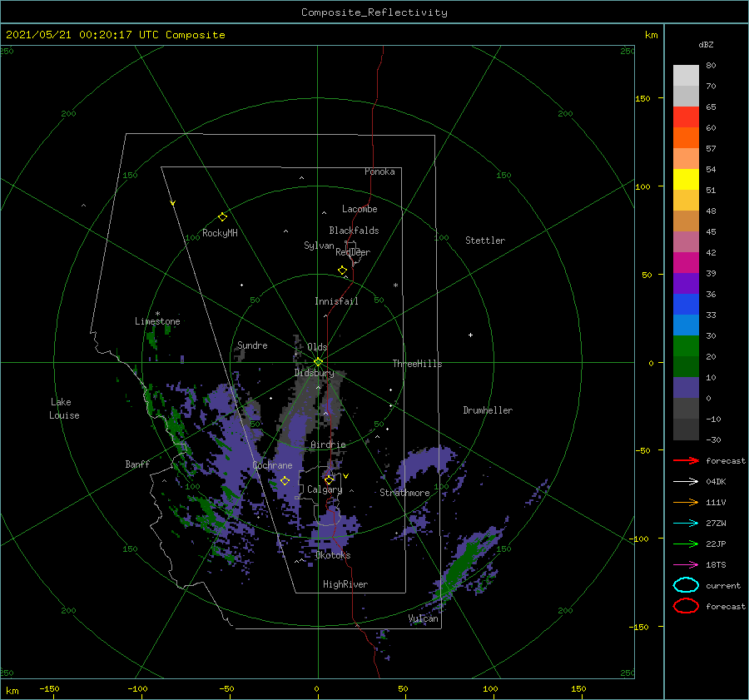Click the Sylvan town label
Screen dimensions: 749x700
tap(319, 246)
